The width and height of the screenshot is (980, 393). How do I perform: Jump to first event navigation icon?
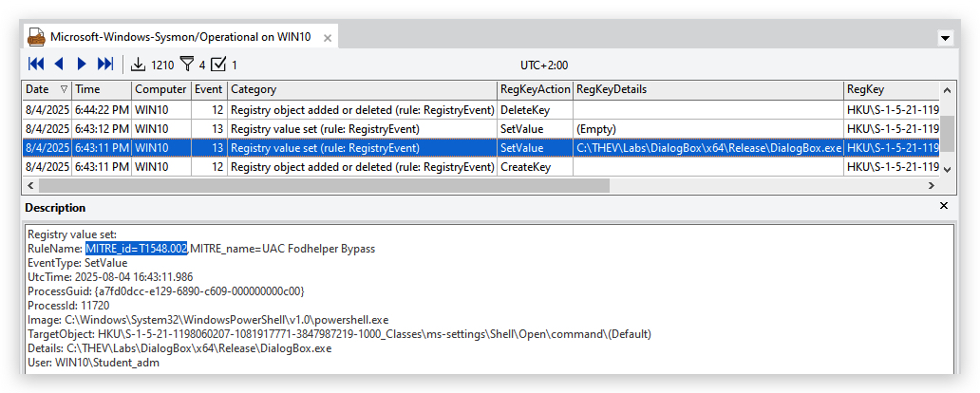[x=36, y=65]
